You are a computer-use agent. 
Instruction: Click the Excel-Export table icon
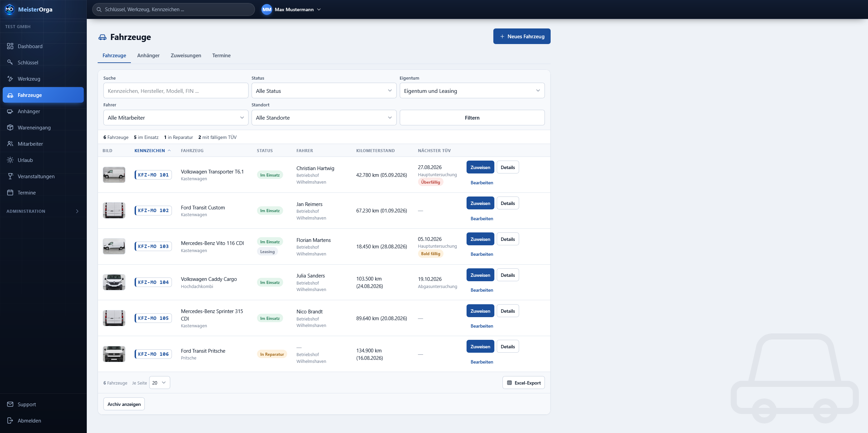(x=509, y=383)
